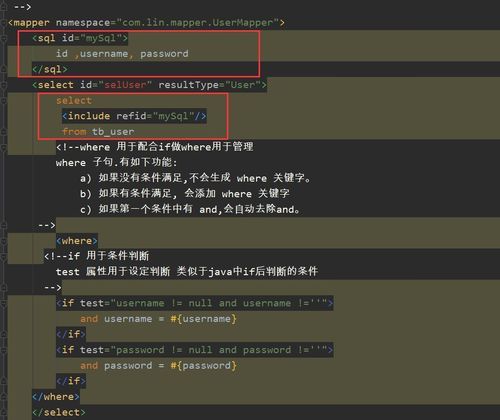Click the comment line starting with <!--where
Screen dimensions: 500x420
click(155, 147)
